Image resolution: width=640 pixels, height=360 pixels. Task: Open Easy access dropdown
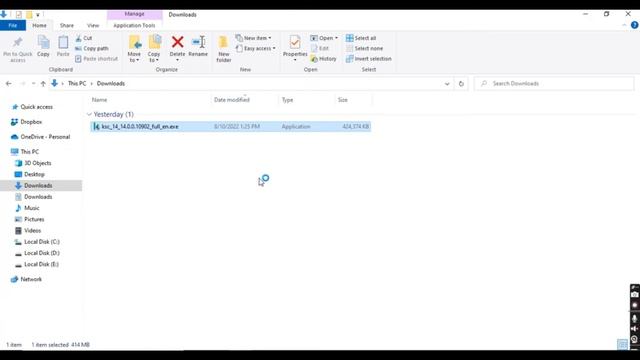point(256,49)
